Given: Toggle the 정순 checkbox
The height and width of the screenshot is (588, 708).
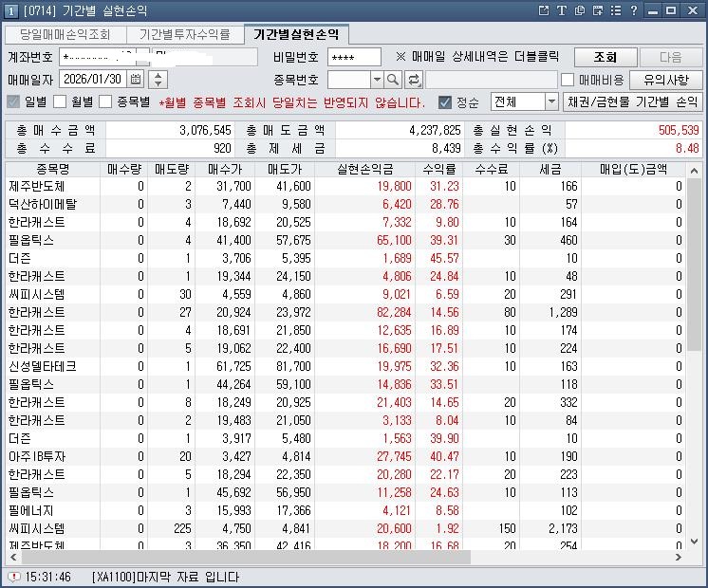Looking at the screenshot, I should click(x=445, y=102).
